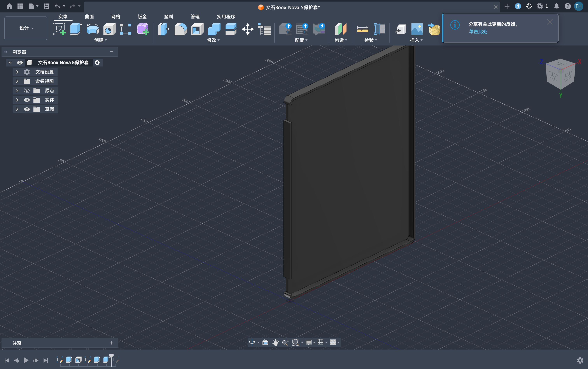Image resolution: width=588 pixels, height=369 pixels.
Task: Select the Move/Copy tool
Action: 248,29
